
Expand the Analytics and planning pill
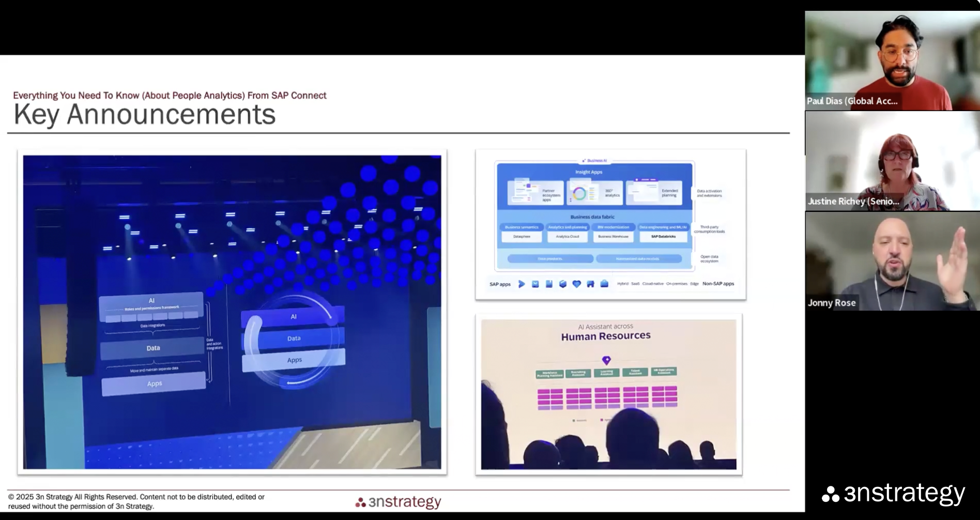[x=567, y=227]
